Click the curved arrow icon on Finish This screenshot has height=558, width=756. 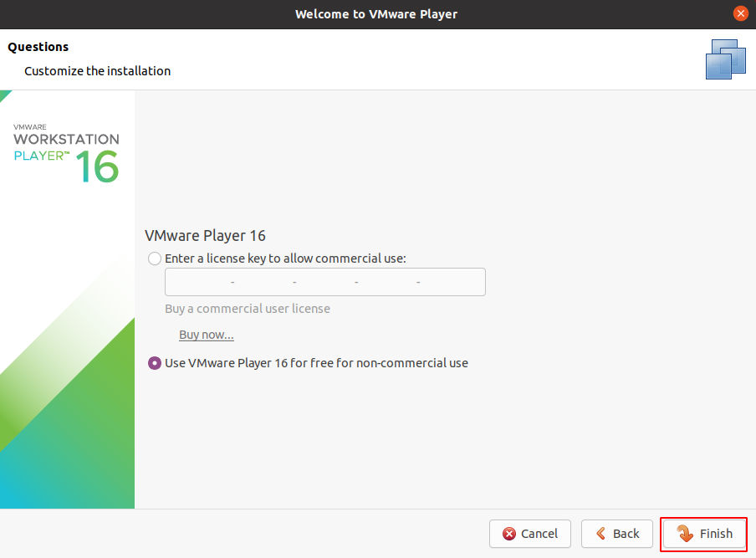click(685, 534)
